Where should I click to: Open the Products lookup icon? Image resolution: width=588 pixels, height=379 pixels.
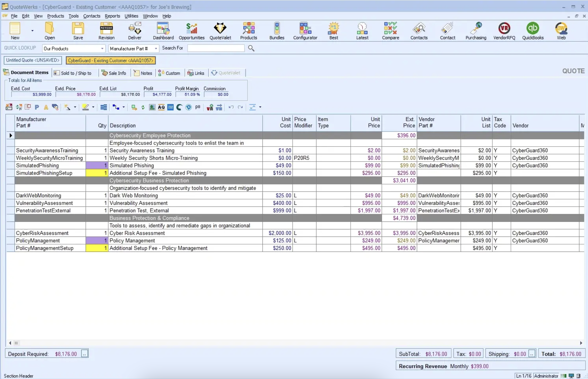point(248,31)
